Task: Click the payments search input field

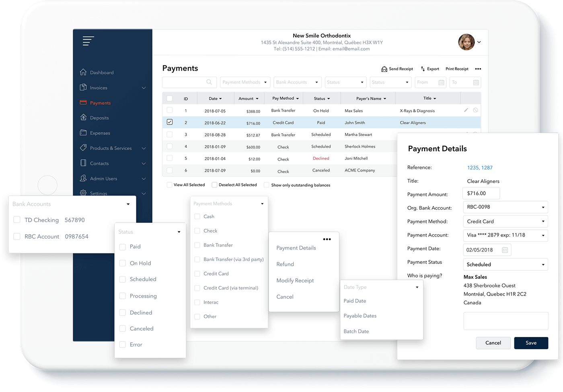Action: click(187, 82)
